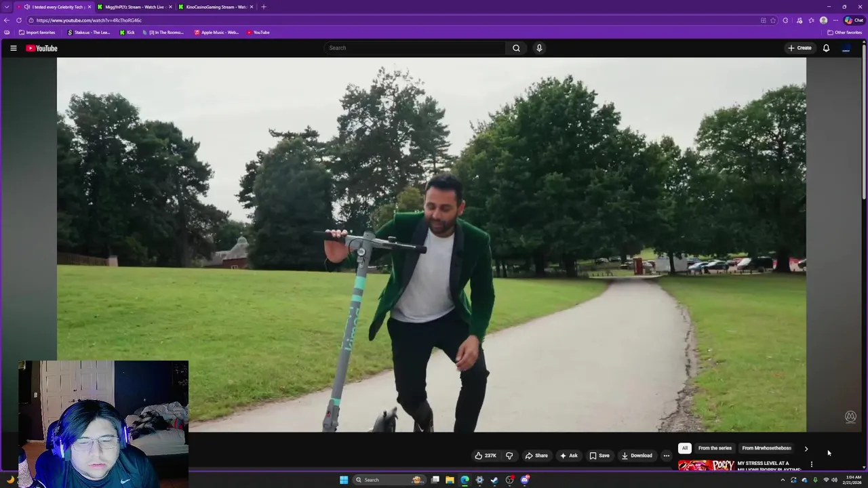Open the favorites hub star-list icon
Image resolution: width=868 pixels, height=488 pixels.
pos(811,20)
